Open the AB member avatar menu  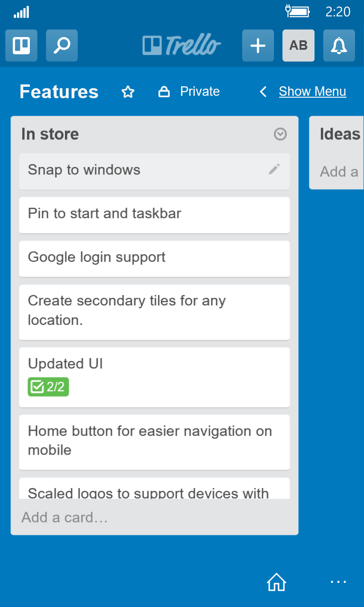[x=298, y=46]
